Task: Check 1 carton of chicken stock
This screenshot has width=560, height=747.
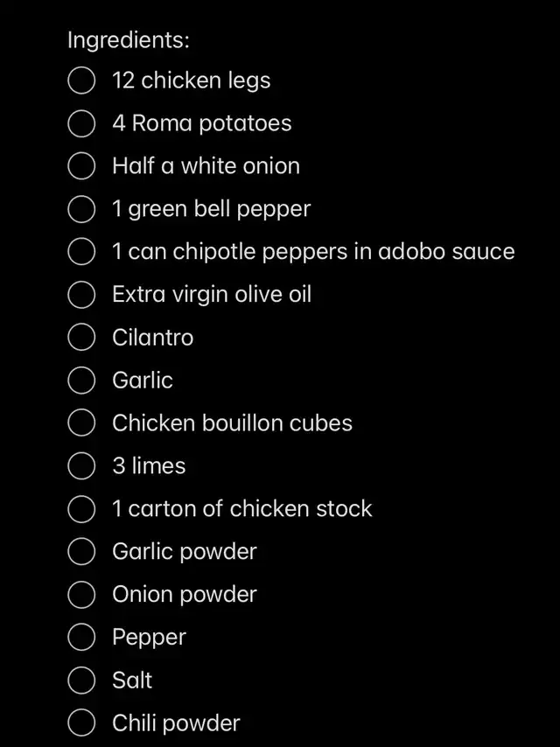Action: point(81,509)
